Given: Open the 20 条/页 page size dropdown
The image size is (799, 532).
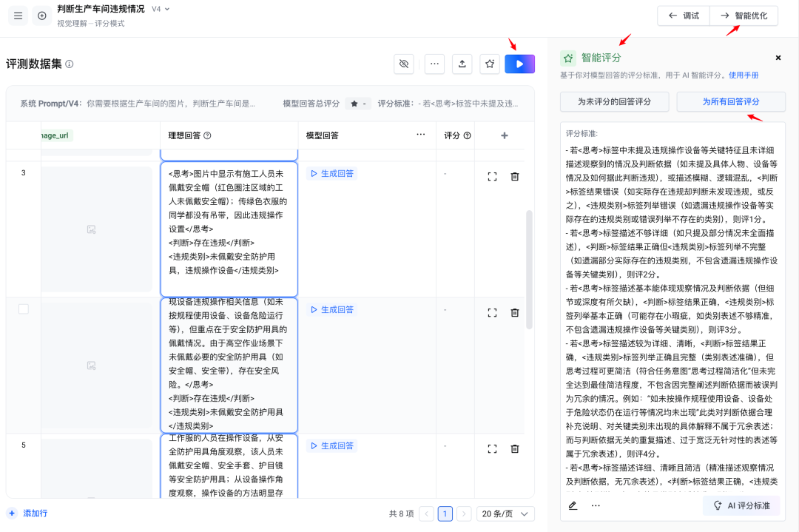Looking at the screenshot, I should [x=505, y=514].
